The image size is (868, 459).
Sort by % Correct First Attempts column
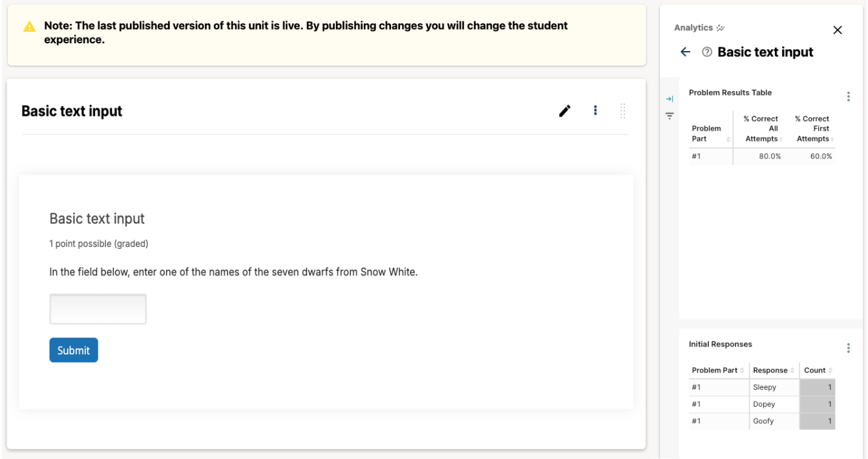point(814,129)
